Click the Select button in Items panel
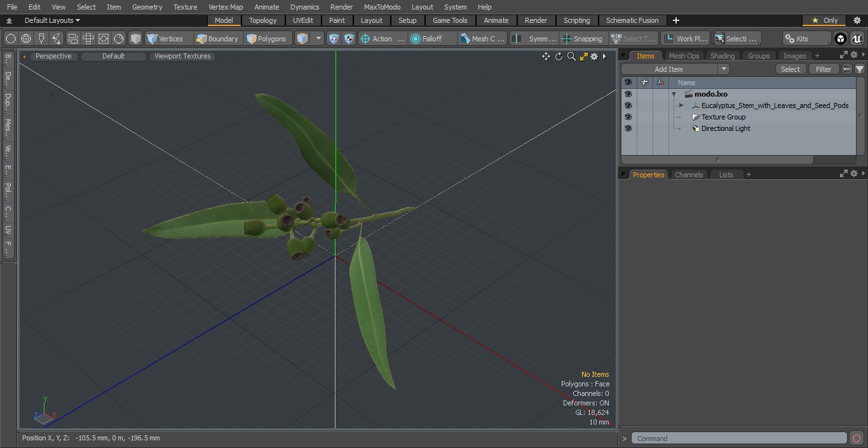868x448 pixels. point(790,69)
